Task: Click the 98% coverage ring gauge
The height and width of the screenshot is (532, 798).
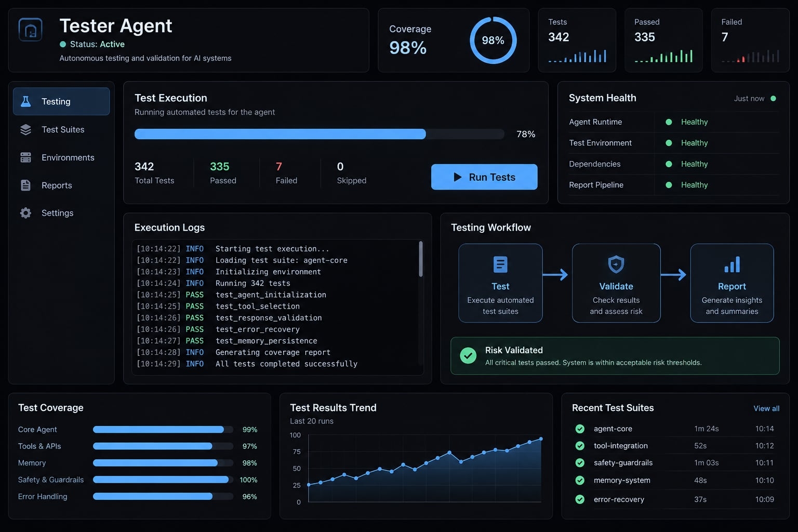Action: [x=493, y=40]
